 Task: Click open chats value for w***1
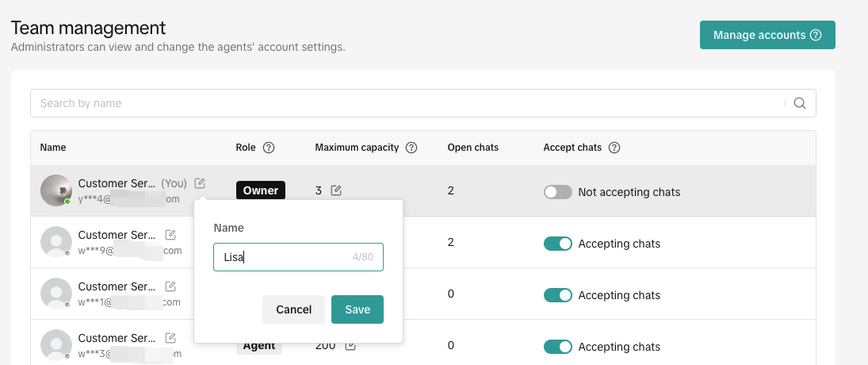[450, 294]
